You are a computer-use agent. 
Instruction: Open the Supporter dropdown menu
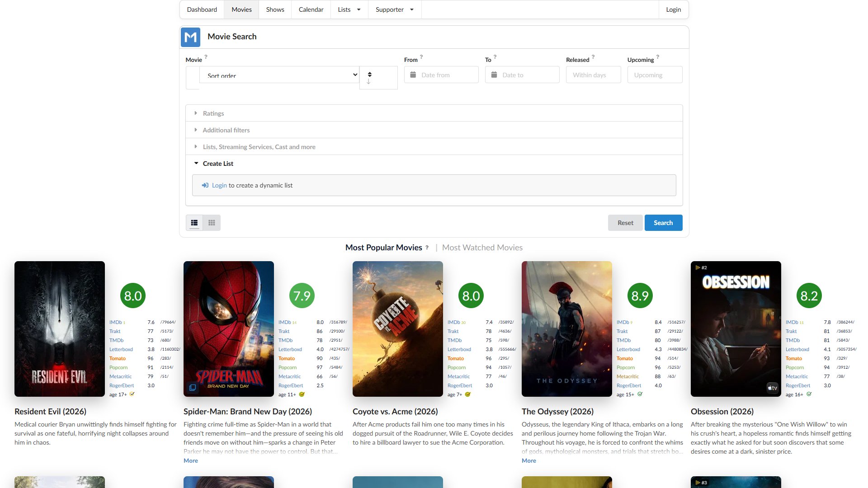[395, 9]
